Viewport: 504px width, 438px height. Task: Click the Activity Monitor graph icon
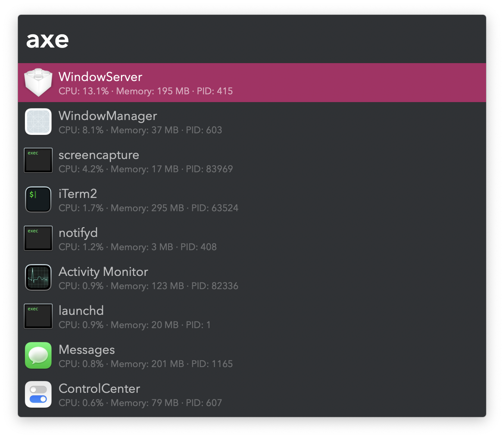coord(38,277)
